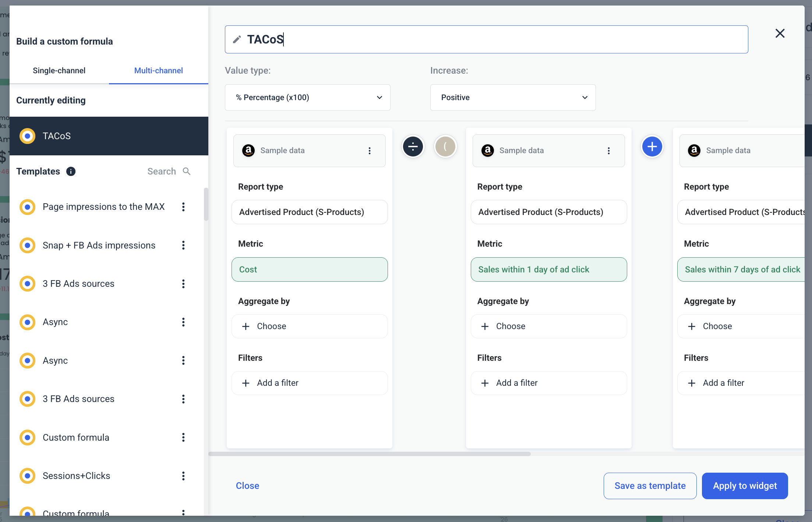This screenshot has height=522, width=812.
Task: Open options for Sessions+Clicks template
Action: point(183,476)
